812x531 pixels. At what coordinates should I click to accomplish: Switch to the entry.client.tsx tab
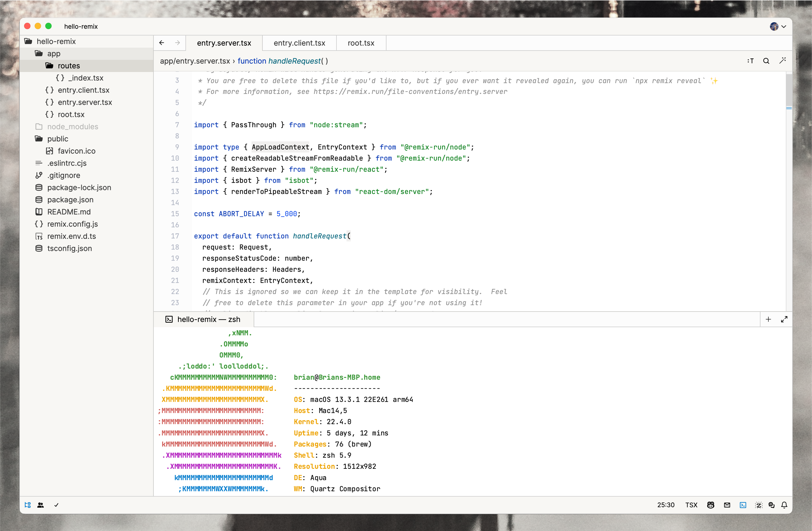click(x=299, y=43)
